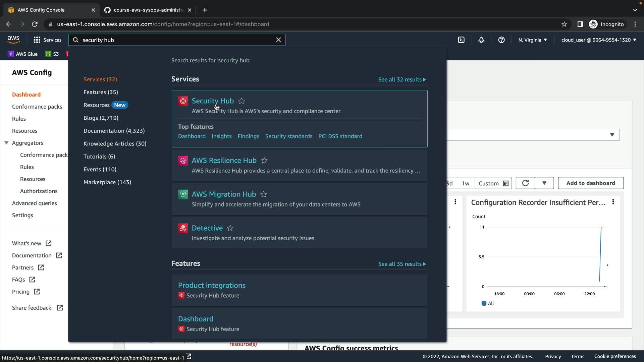
Task: Toggle favorite star for Detective
Action: (x=230, y=228)
